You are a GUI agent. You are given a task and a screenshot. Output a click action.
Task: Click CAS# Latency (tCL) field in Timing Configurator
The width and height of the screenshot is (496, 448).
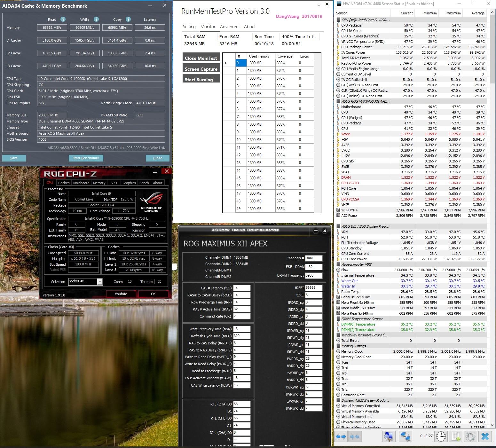coord(242,288)
